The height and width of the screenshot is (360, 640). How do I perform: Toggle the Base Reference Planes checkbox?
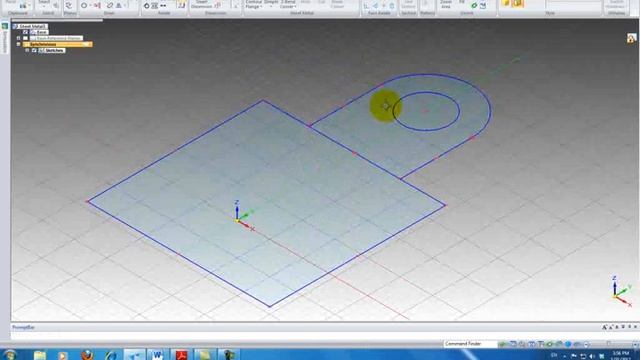(25, 38)
